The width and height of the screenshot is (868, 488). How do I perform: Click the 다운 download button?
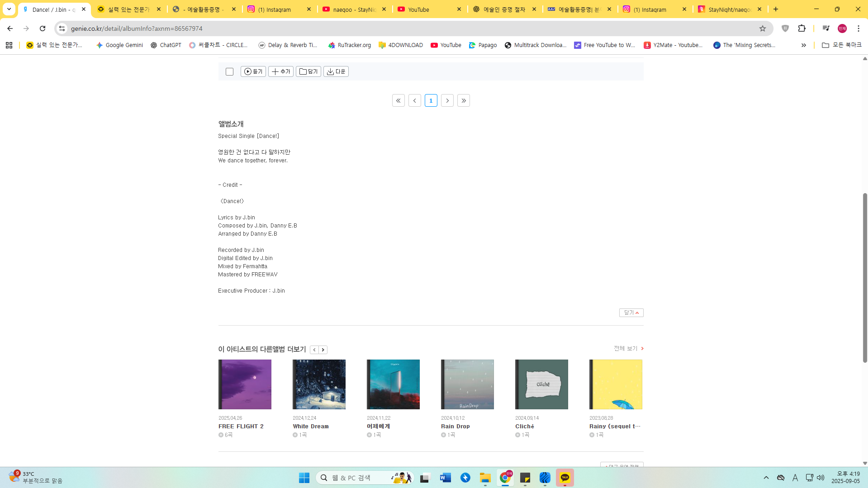tap(336, 71)
